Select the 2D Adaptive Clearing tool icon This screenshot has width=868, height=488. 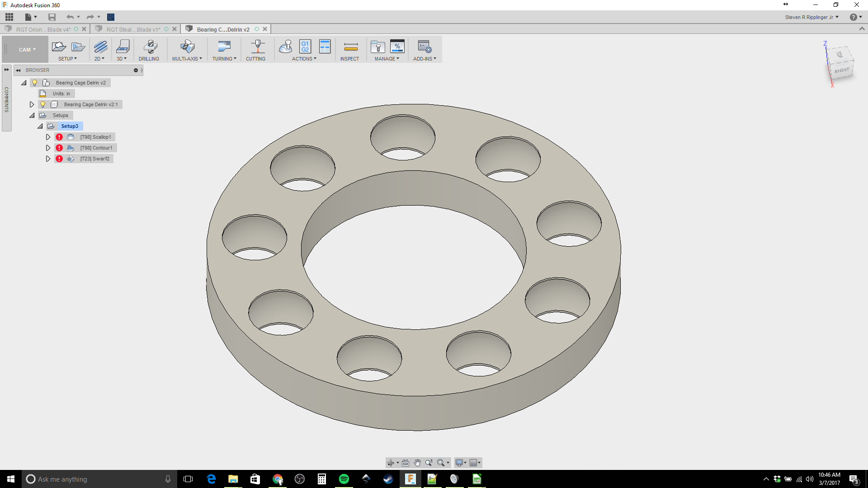click(100, 47)
